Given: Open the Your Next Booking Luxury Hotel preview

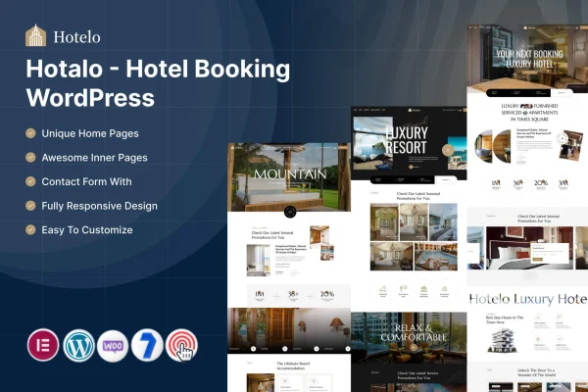Looking at the screenshot, I should (x=527, y=59).
